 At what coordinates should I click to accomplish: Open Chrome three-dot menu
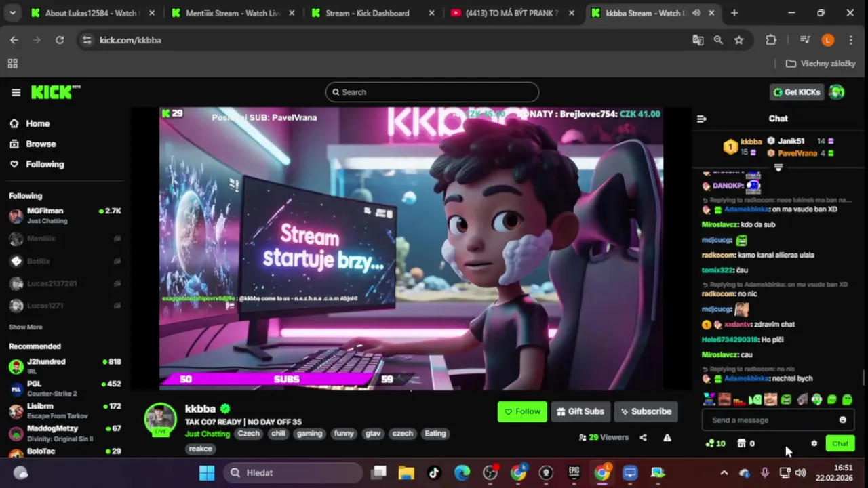(x=850, y=40)
